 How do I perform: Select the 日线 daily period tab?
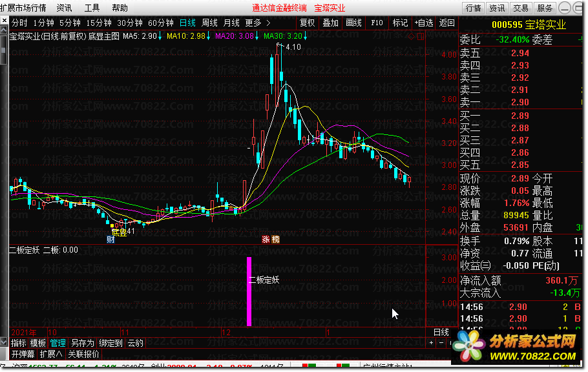[x=187, y=23]
